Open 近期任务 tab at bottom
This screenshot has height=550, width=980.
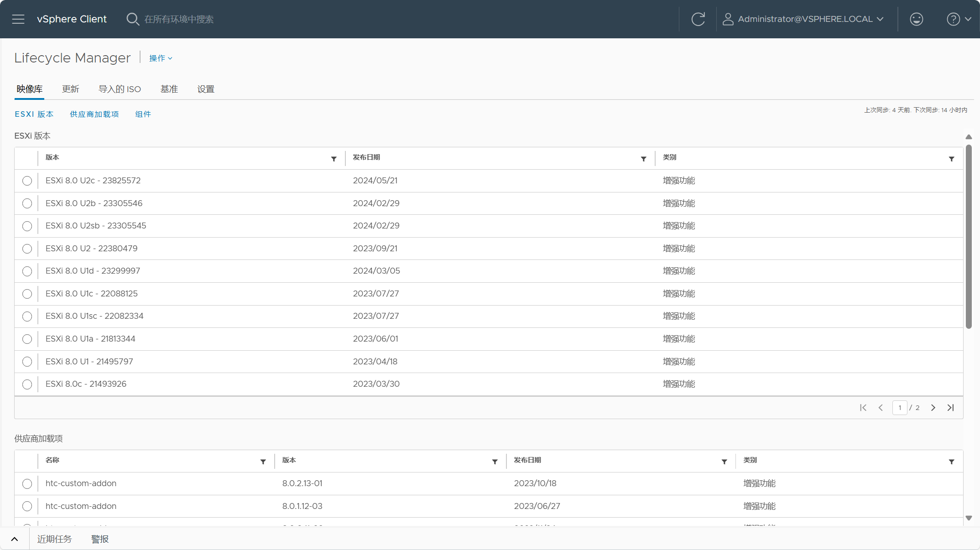tap(54, 539)
